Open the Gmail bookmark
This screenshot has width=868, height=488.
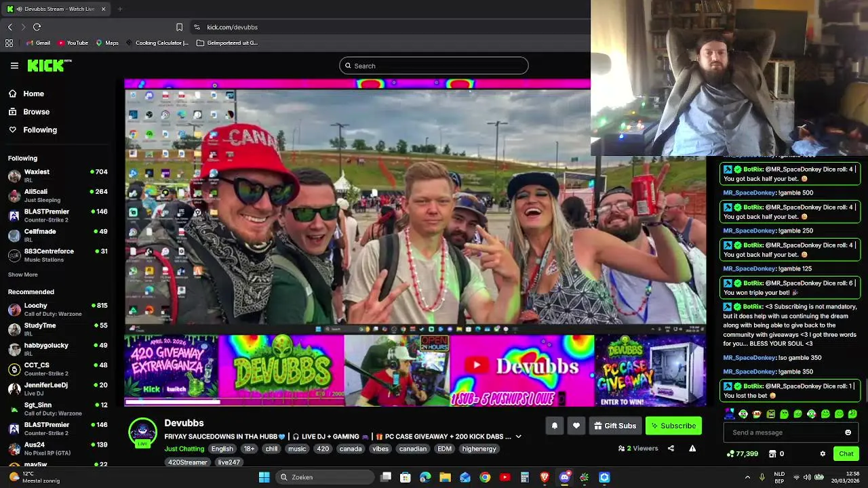click(38, 43)
